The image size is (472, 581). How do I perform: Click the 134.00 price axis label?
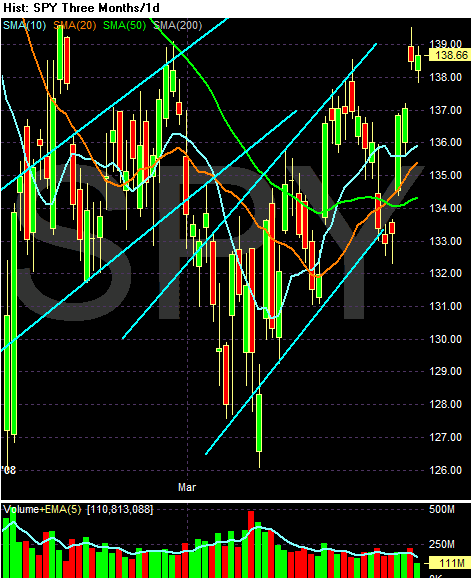pyautogui.click(x=446, y=208)
